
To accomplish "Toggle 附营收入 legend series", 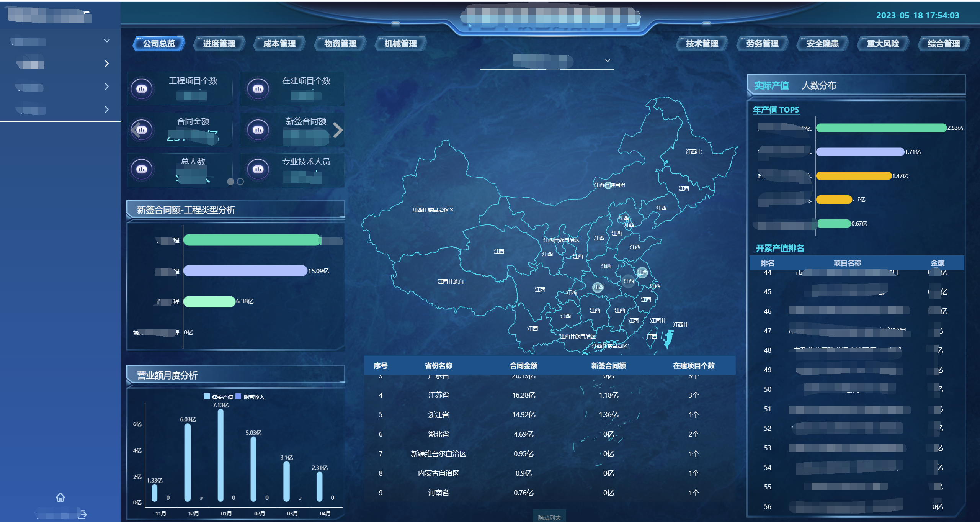I will point(250,397).
